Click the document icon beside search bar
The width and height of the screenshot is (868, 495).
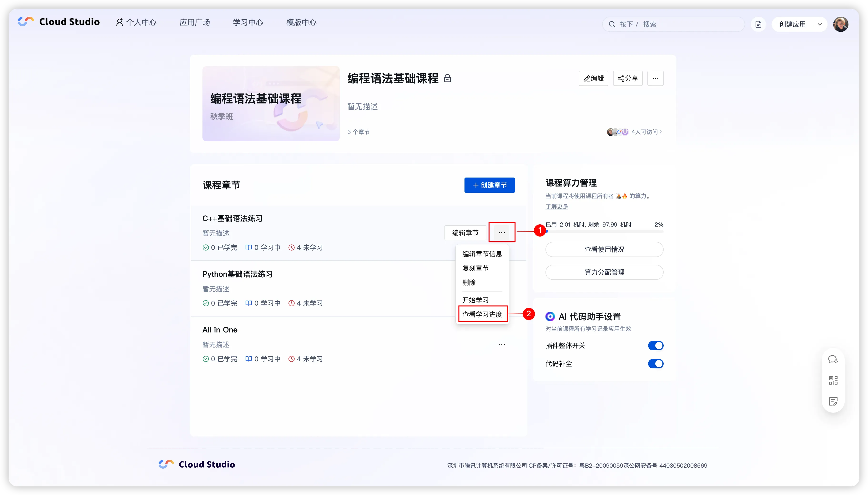(758, 24)
